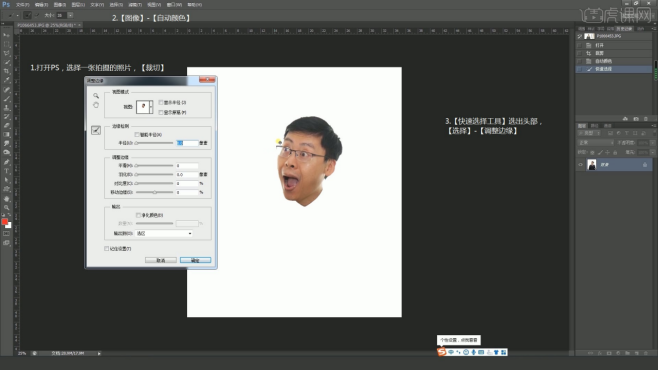The height and width of the screenshot is (371, 658).
Task: Create new document from current state icon
Action: pos(625,119)
